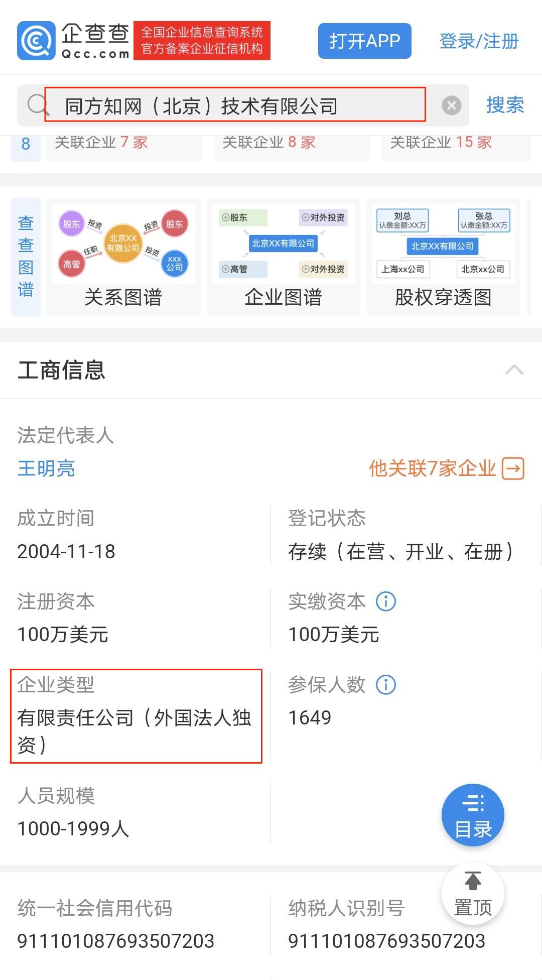The image size is (542, 980).
Task: Click the 打开APP button
Action: [364, 41]
